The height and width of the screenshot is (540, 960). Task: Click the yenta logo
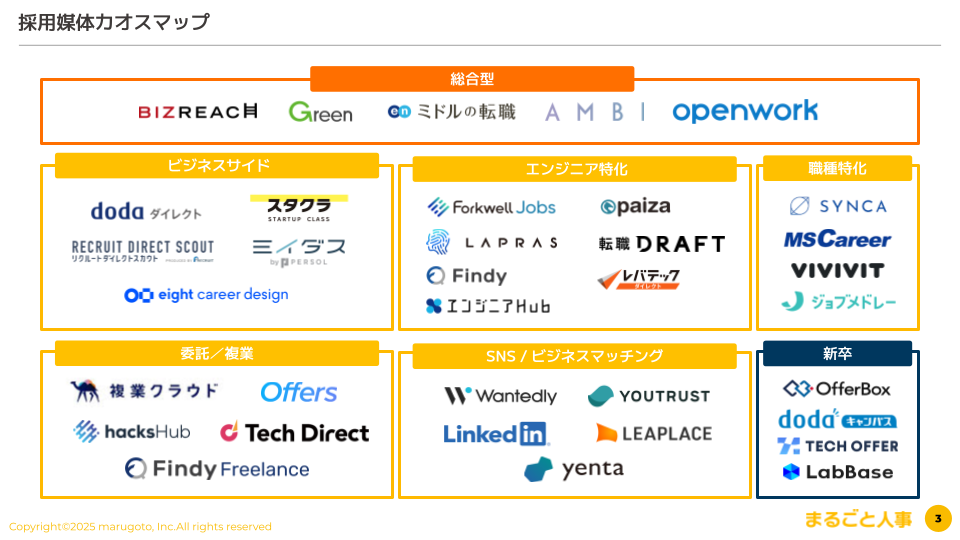[573, 469]
